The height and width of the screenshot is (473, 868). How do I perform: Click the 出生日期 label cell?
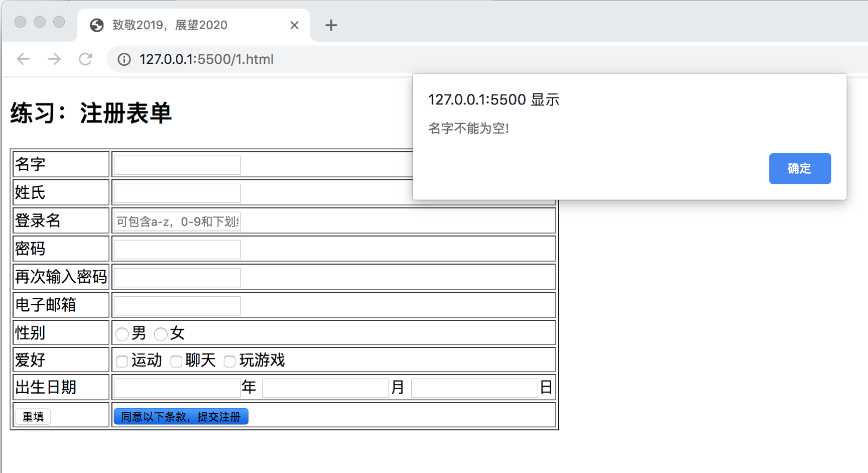(61, 388)
